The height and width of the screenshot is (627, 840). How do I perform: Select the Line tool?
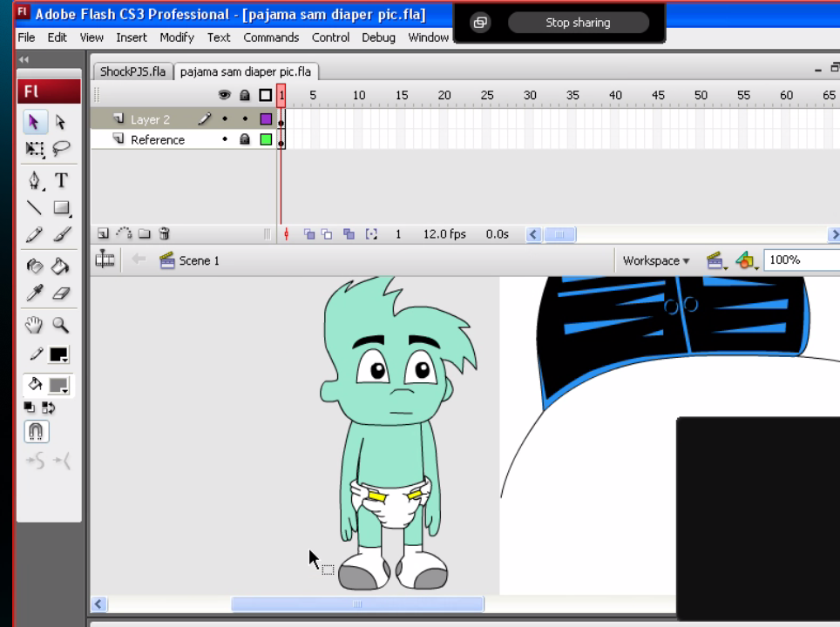coord(34,208)
